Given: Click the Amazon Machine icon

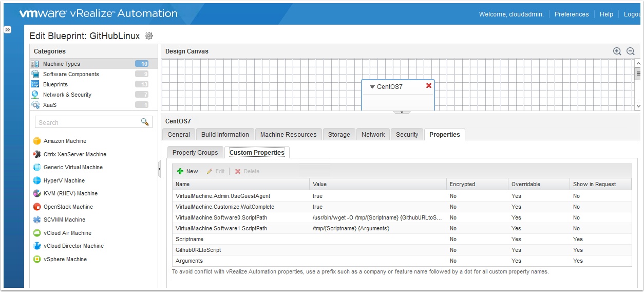Looking at the screenshot, I should pos(37,141).
